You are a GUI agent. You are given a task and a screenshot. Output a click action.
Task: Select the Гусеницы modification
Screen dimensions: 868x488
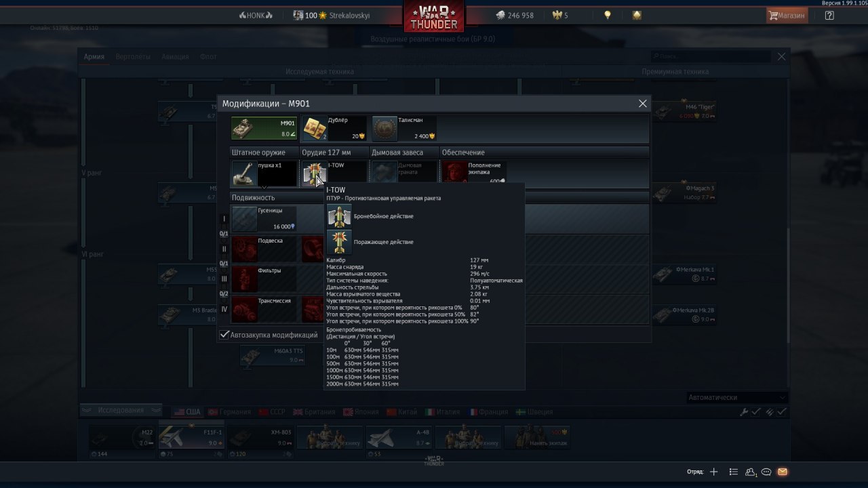tap(264, 219)
